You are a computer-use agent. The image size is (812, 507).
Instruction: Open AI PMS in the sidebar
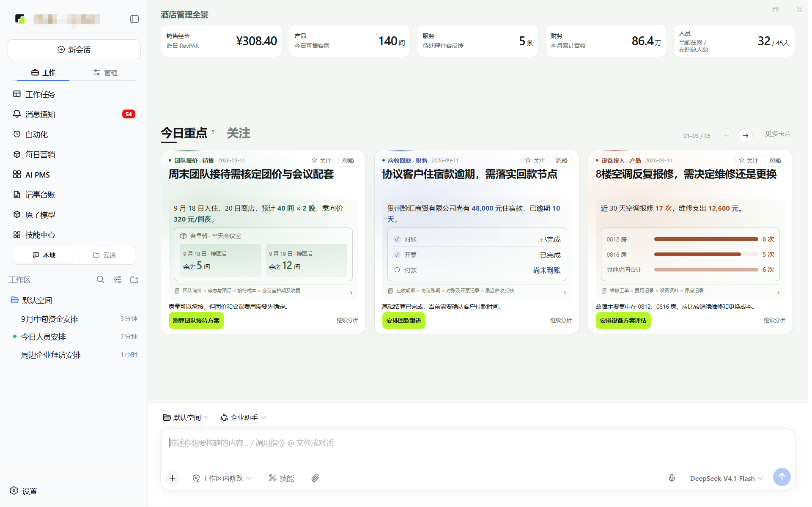(74, 175)
